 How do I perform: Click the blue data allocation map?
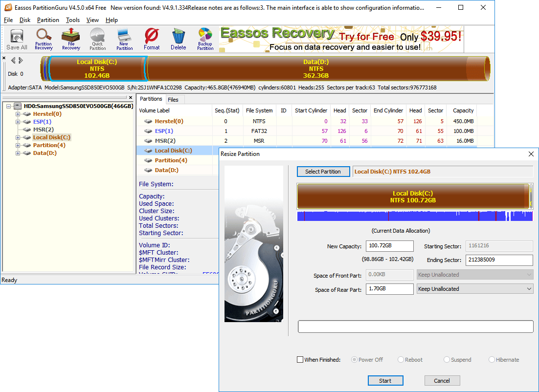415,216
